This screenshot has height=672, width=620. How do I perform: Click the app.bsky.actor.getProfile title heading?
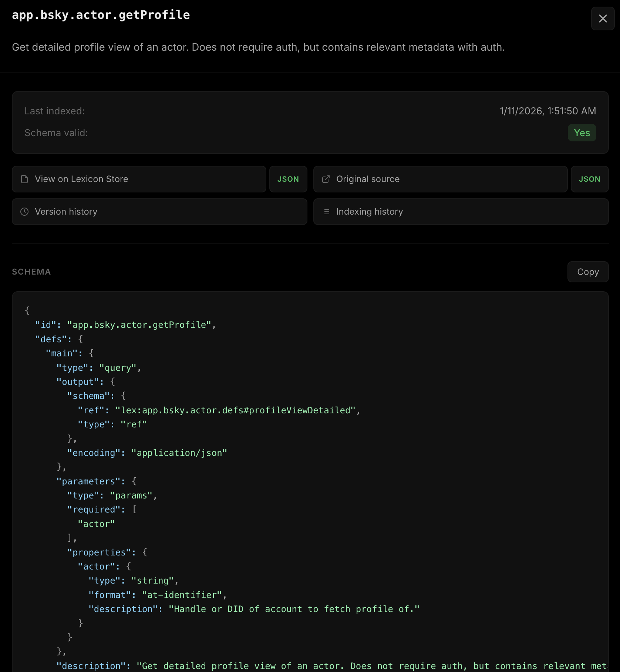[x=101, y=15]
